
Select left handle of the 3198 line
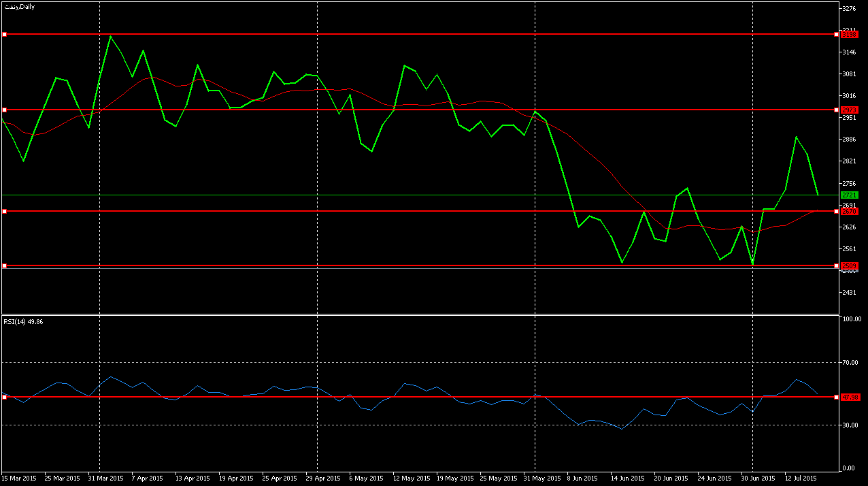pos(4,34)
